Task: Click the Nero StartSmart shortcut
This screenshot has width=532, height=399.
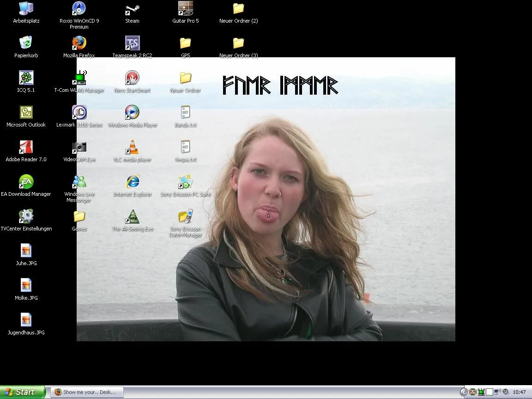Action: tap(132, 78)
